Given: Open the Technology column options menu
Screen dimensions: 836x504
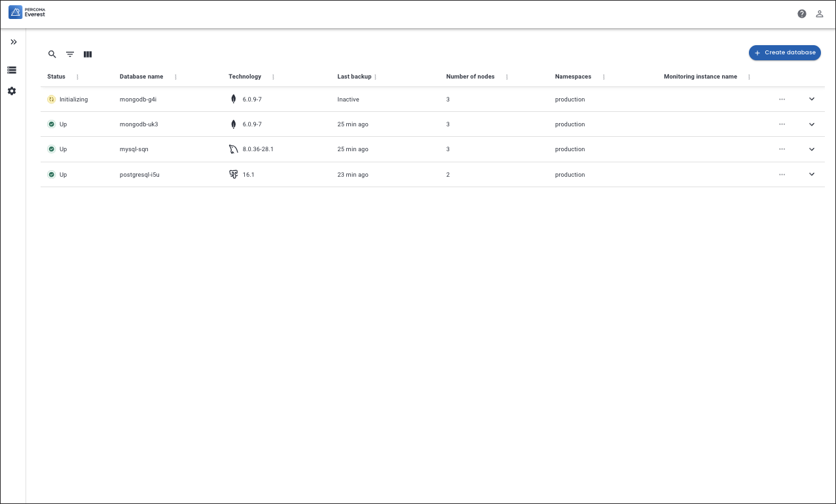Looking at the screenshot, I should (x=273, y=77).
